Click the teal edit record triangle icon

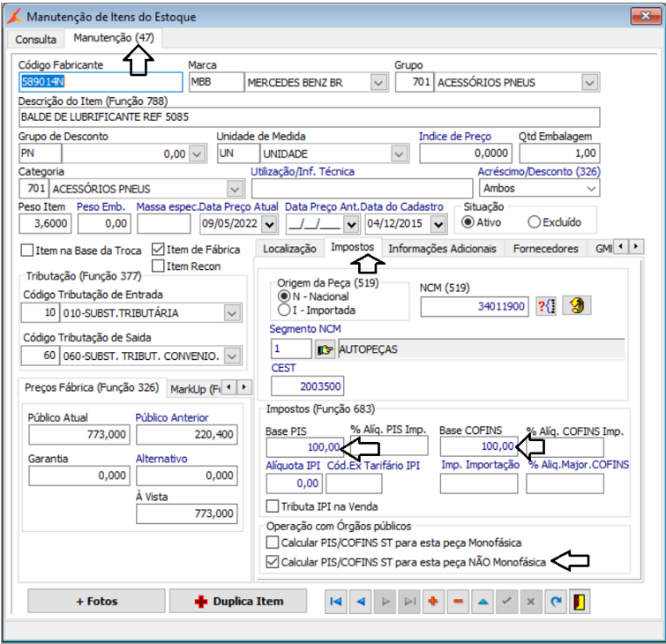[x=483, y=602]
